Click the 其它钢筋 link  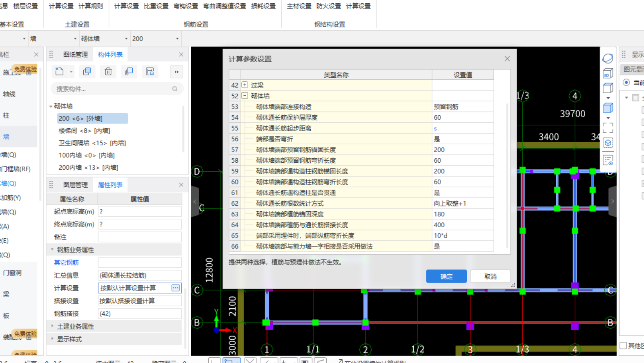pyautogui.click(x=66, y=262)
